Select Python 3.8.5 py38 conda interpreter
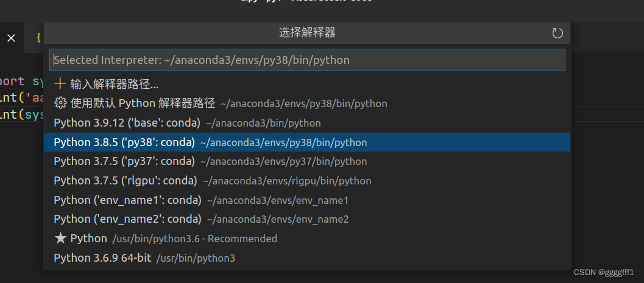This screenshot has width=644, height=283. [x=307, y=142]
